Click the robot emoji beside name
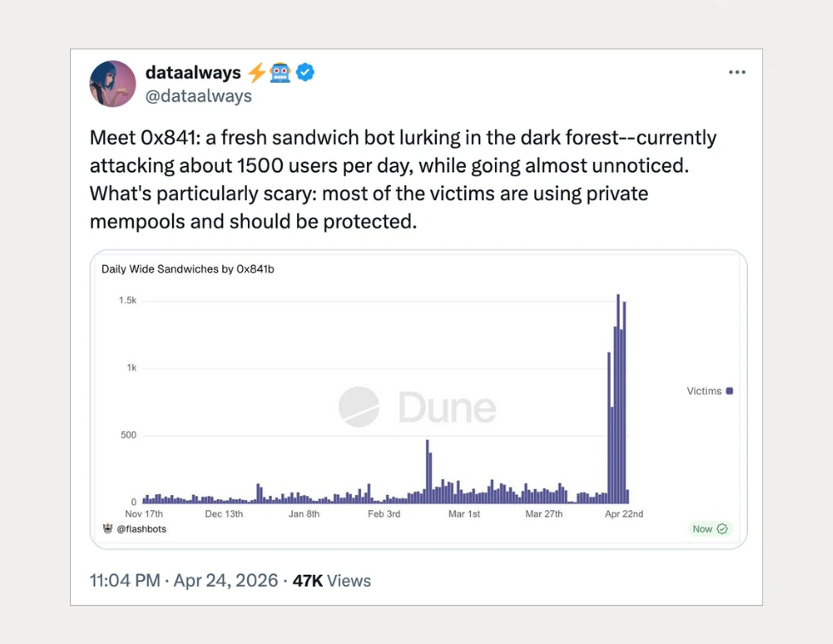This screenshot has width=833, height=644. [280, 72]
